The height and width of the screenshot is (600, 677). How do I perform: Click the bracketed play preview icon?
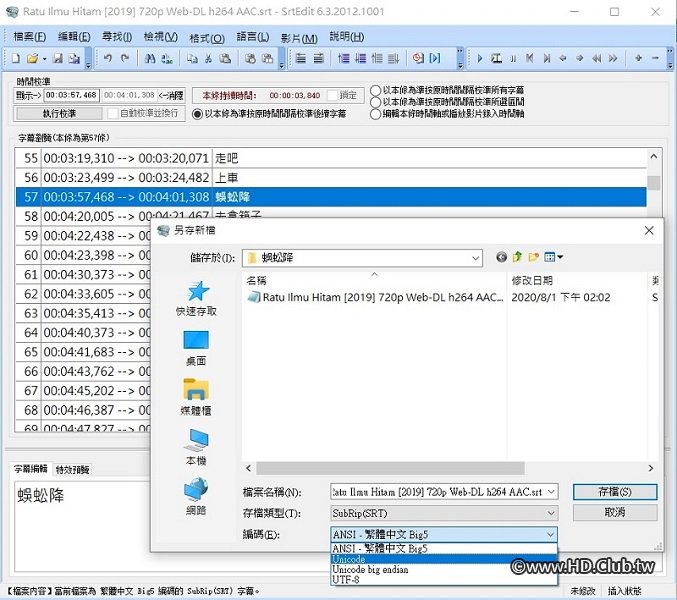435,58
